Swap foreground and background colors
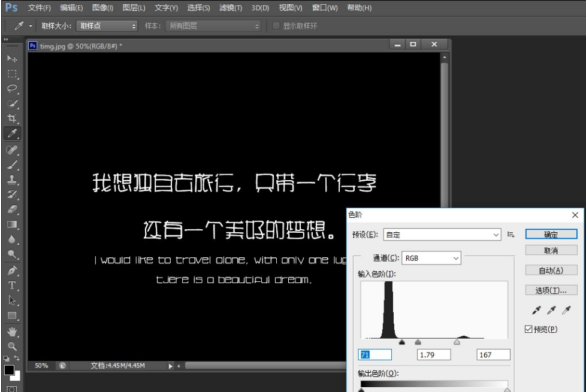The width and height of the screenshot is (586, 392). [17, 358]
